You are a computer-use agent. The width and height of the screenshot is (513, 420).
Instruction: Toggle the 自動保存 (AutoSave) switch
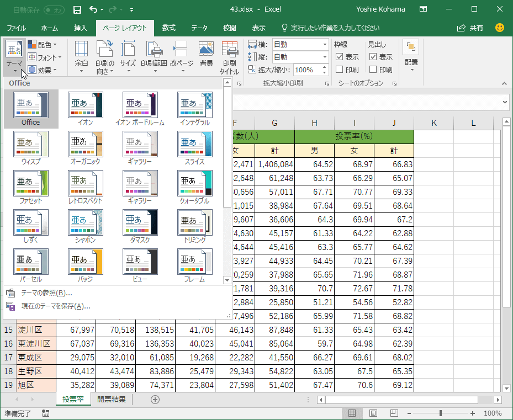tap(54, 9)
